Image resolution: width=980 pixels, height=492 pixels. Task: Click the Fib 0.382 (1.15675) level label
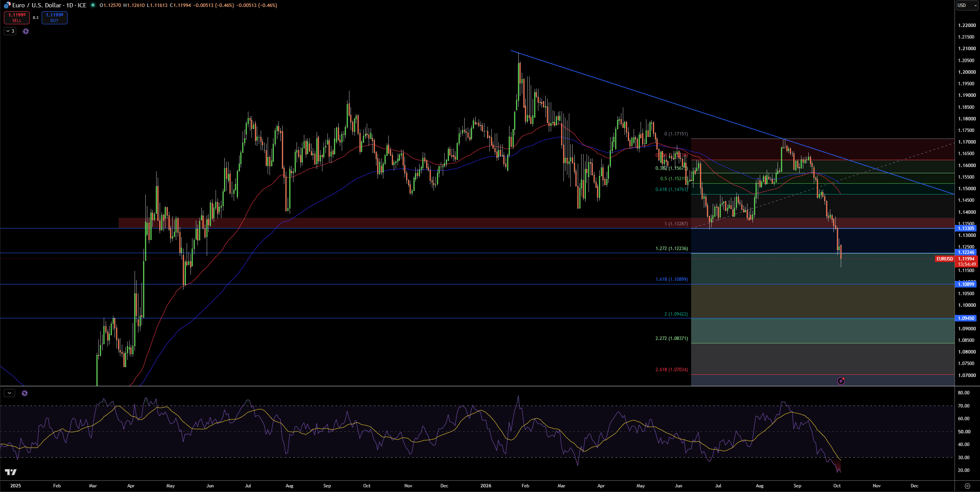pos(671,168)
